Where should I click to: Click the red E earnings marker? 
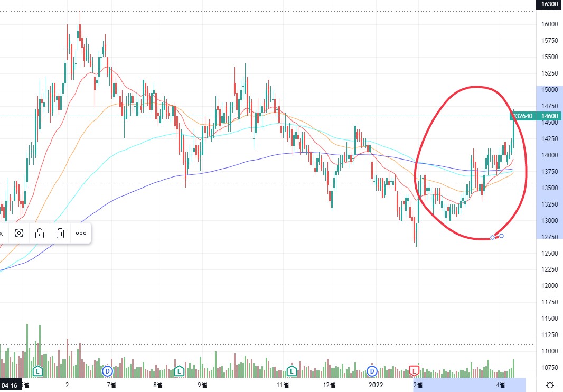pyautogui.click(x=414, y=371)
